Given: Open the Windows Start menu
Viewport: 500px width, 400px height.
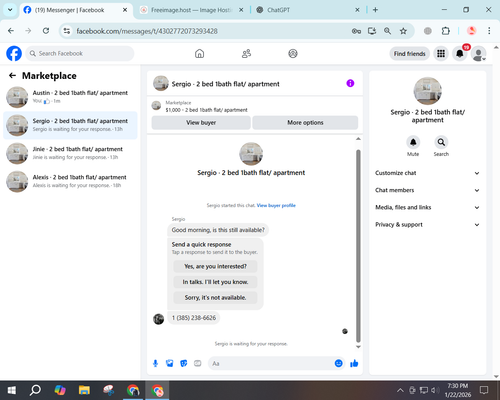Looking at the screenshot, I should [12, 390].
